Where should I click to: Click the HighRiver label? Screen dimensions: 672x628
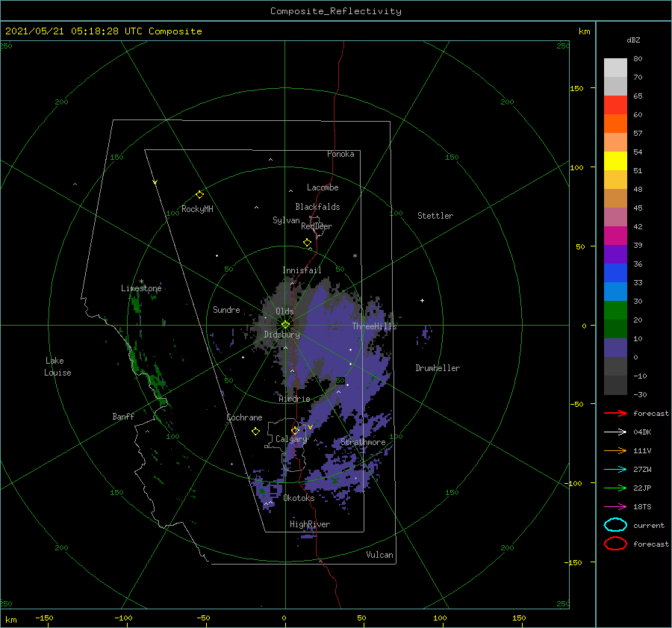click(310, 524)
